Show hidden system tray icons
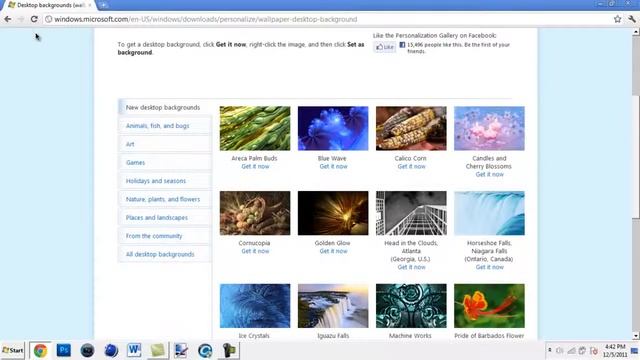Image resolution: width=640 pixels, height=360 pixels. pyautogui.click(x=550, y=350)
